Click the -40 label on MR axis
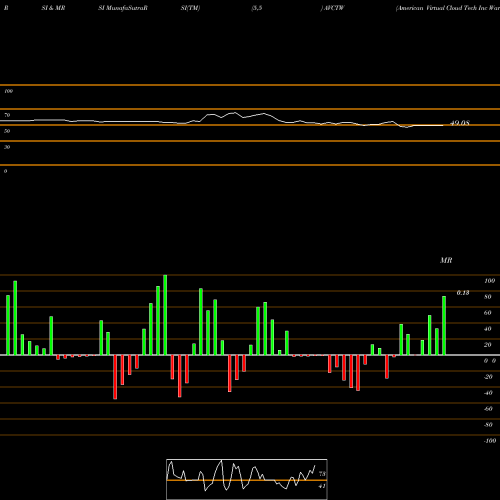The height and width of the screenshot is (500, 500). pos(488,393)
